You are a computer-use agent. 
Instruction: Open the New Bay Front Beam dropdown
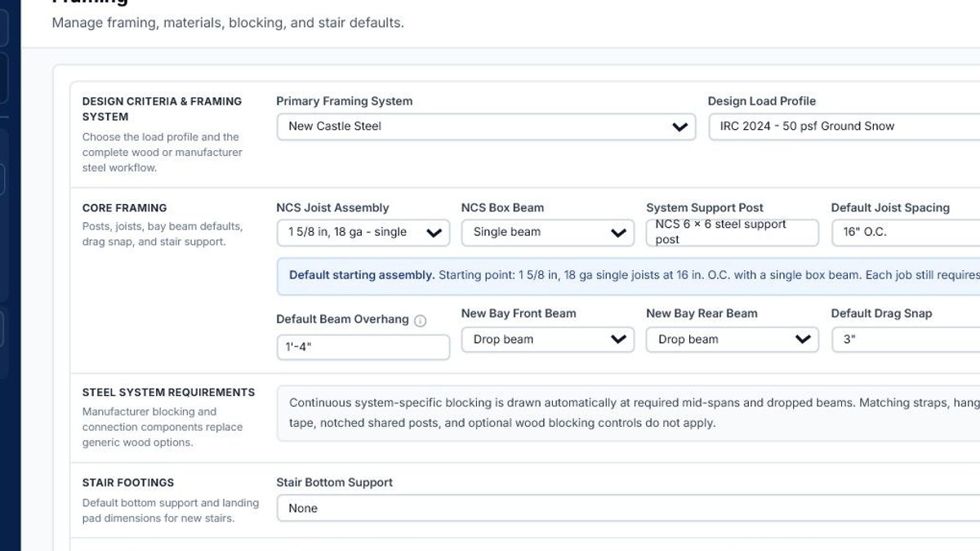[x=547, y=340]
